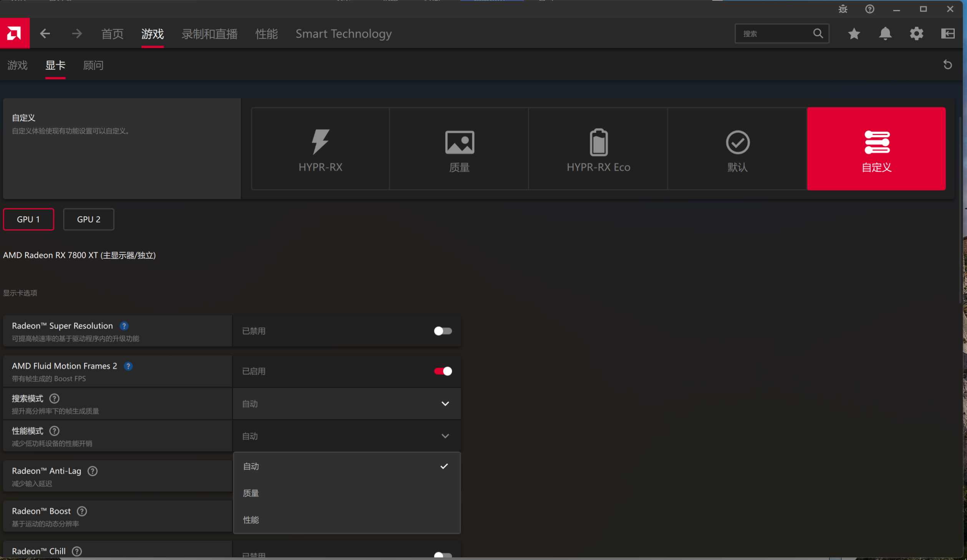Switch to the 游戏 sub-tab
967x560 pixels.
(x=17, y=65)
